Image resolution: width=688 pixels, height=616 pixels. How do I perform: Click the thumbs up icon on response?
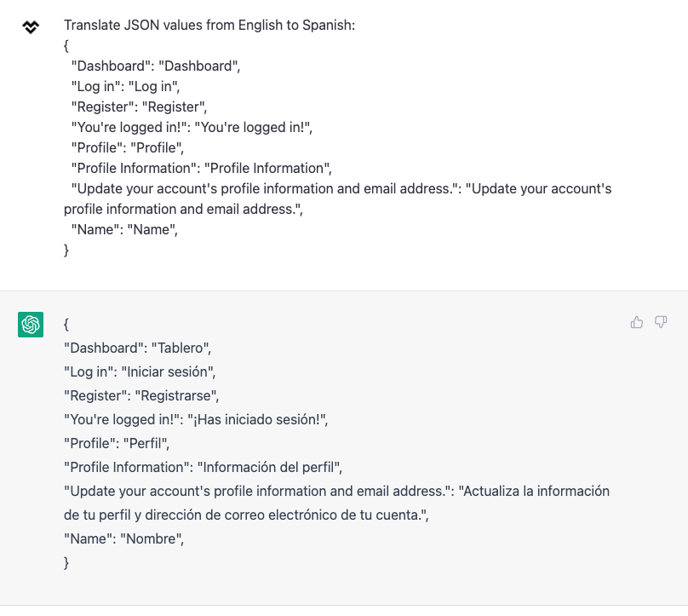coord(637,322)
